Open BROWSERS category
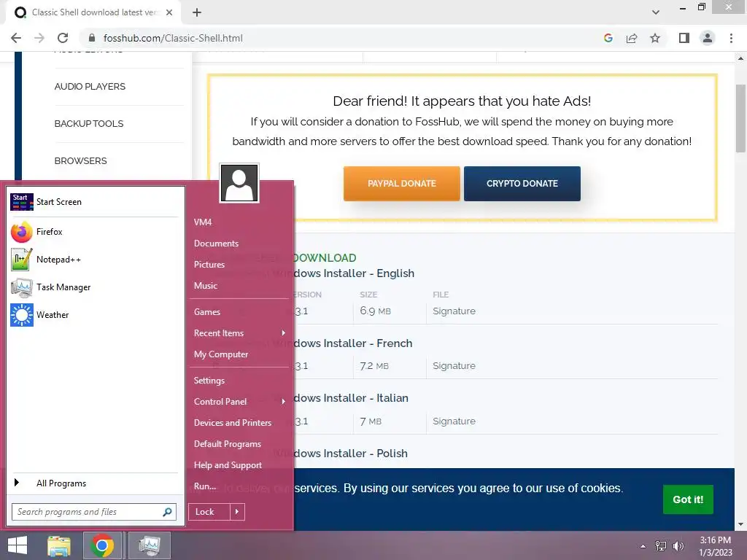The width and height of the screenshot is (747, 560). click(80, 161)
